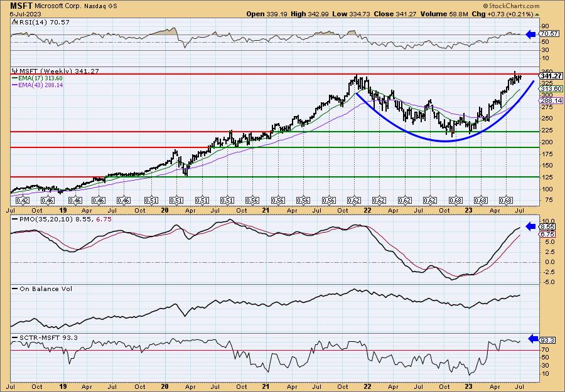Click the Nasdaq GS exchange label
565x392 pixels.
click(100, 6)
